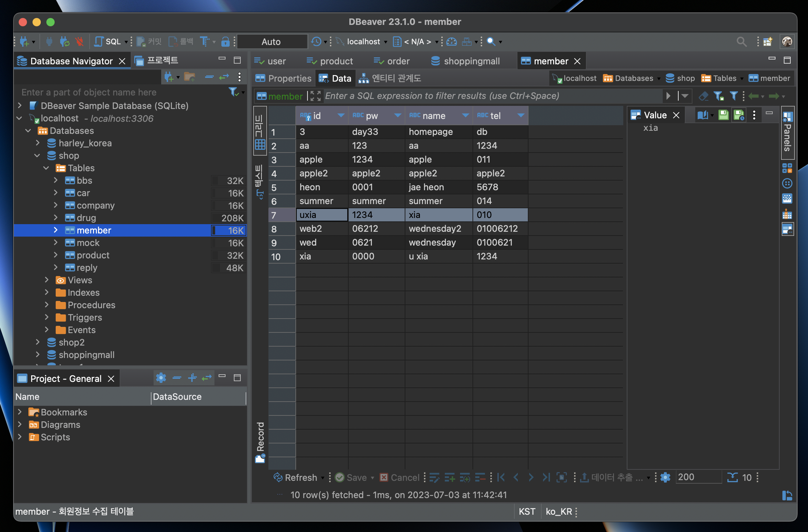Open the result set settings gear icon
This screenshot has height=532, width=808.
tap(665, 478)
